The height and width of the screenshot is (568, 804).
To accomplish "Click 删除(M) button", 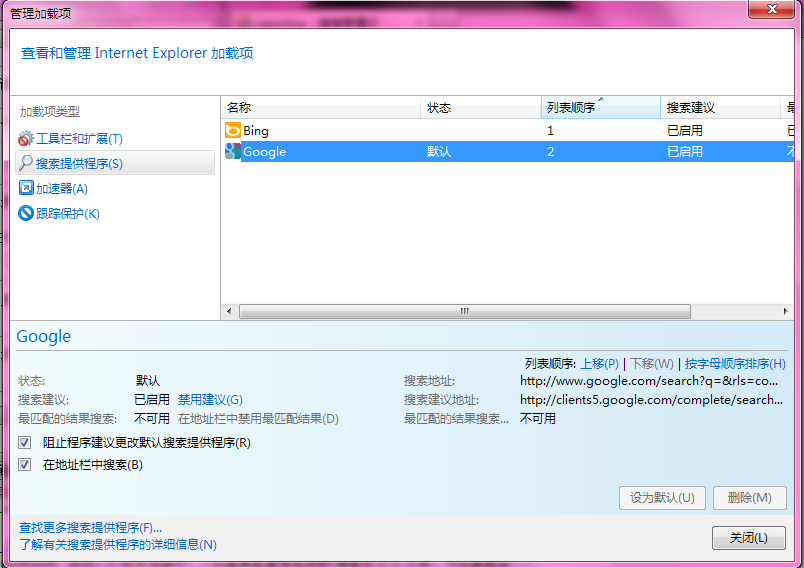I will (x=749, y=498).
